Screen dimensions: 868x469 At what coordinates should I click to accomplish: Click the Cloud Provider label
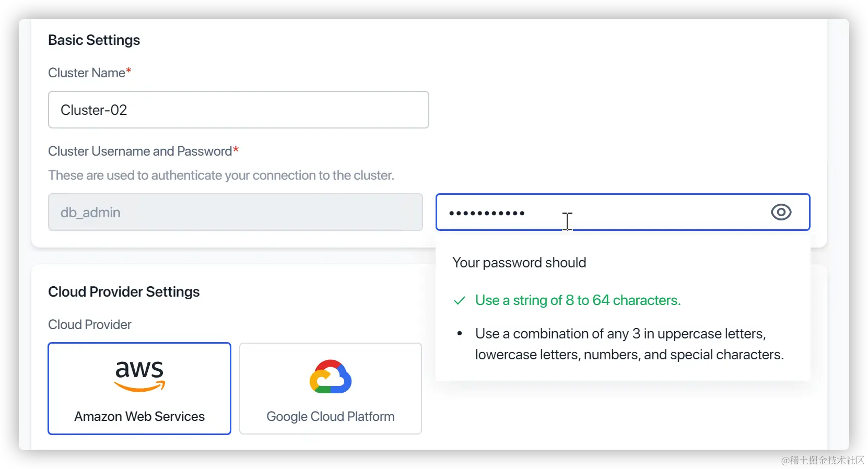click(90, 324)
